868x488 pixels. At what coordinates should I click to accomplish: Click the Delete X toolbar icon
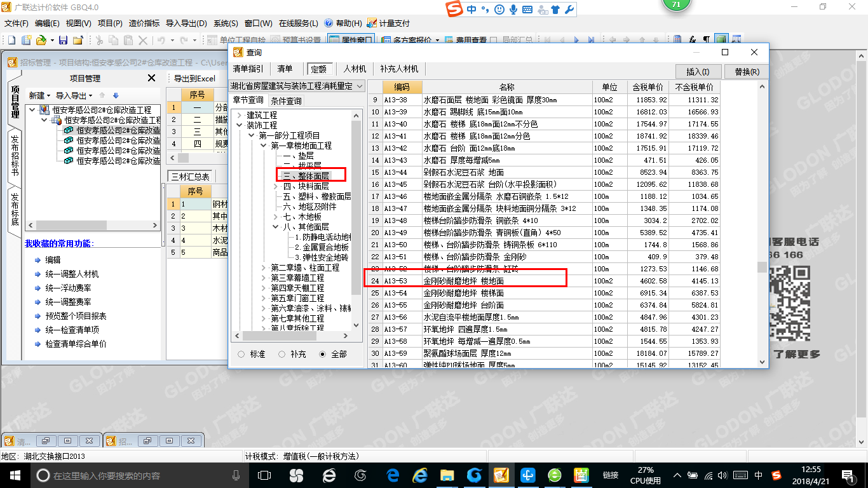click(x=143, y=40)
